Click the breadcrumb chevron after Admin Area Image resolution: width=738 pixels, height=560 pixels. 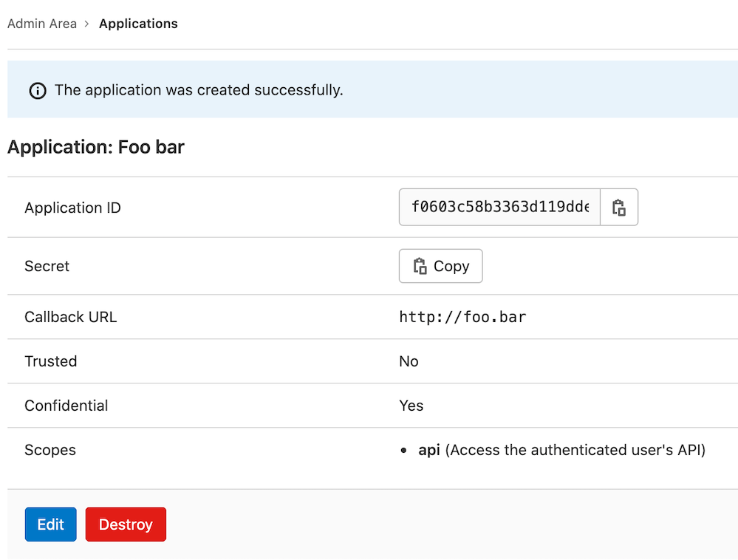pos(86,23)
